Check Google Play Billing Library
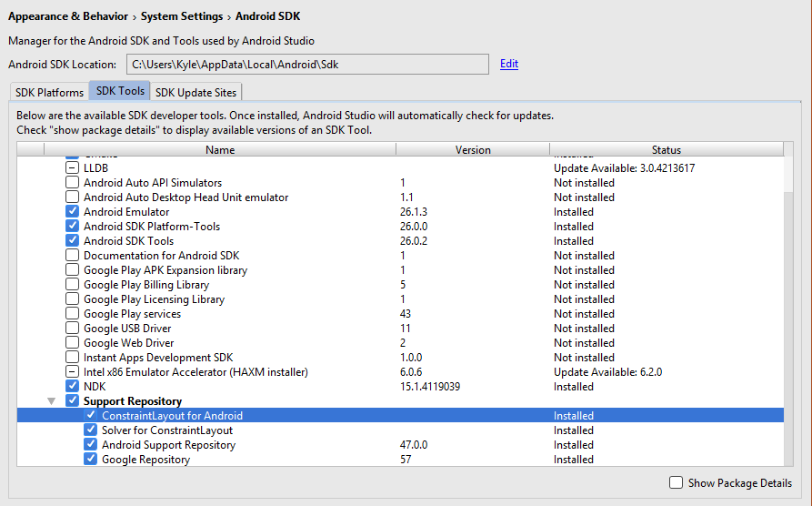812x506 pixels. [x=72, y=284]
